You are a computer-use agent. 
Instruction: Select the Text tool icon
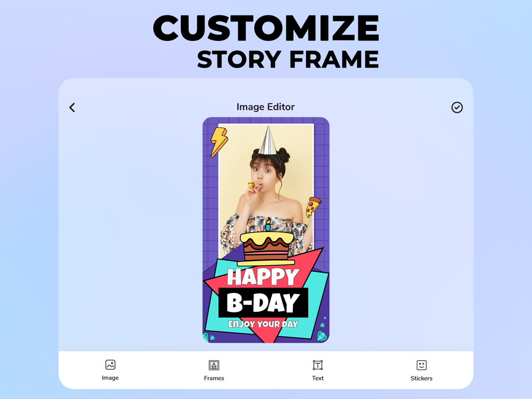tap(318, 365)
